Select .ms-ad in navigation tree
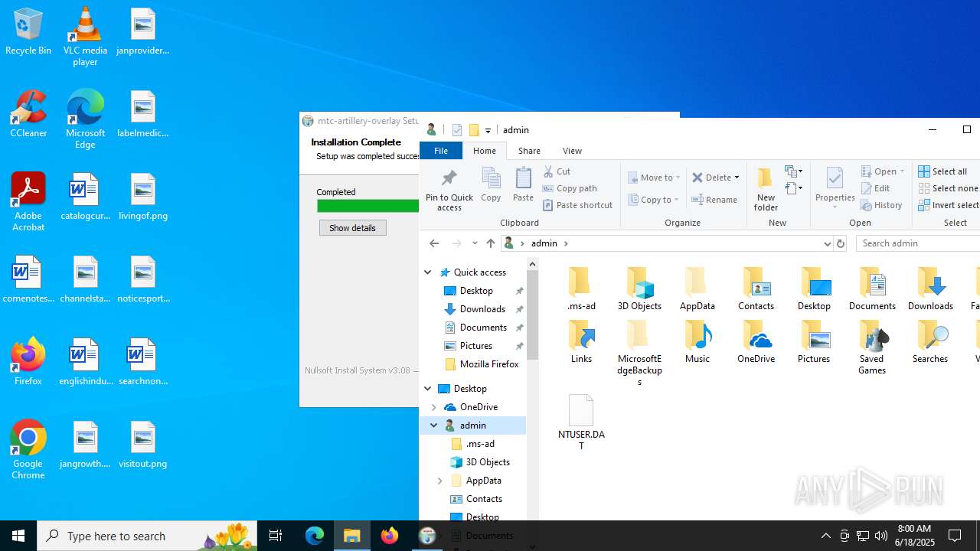Screen dimensions: 980x551 480,444
